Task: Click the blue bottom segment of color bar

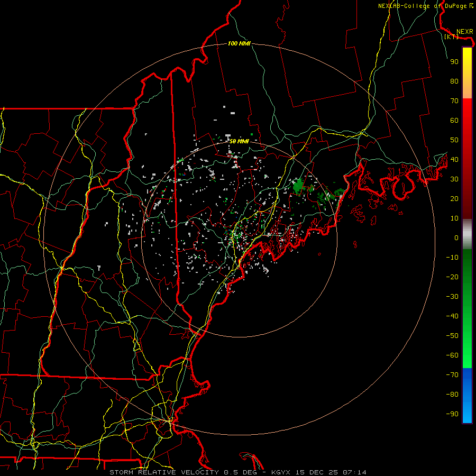Action: [x=467, y=396]
